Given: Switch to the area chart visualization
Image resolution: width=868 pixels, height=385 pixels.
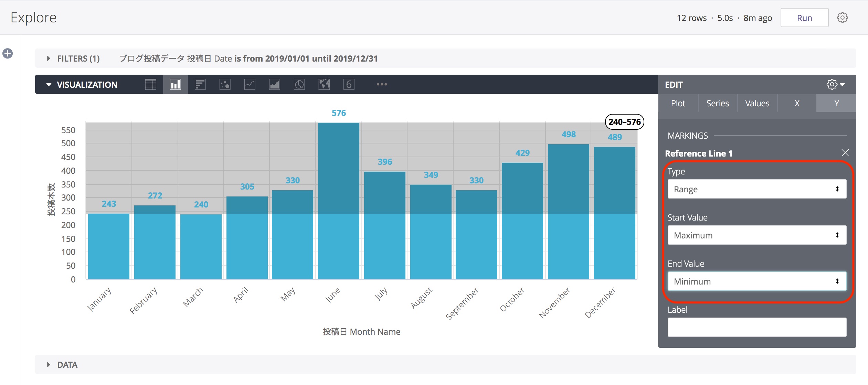Looking at the screenshot, I should (x=274, y=84).
